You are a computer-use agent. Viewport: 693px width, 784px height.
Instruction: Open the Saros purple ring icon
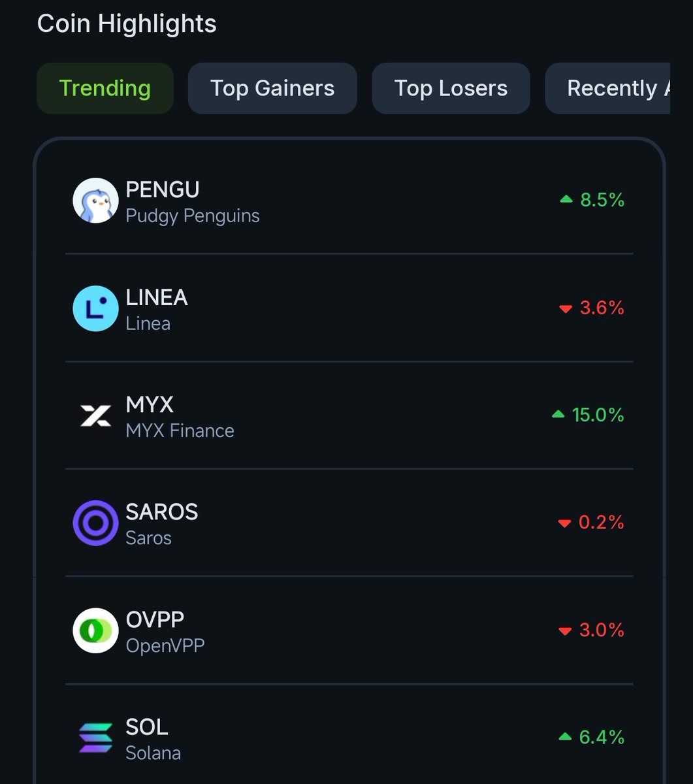point(95,523)
